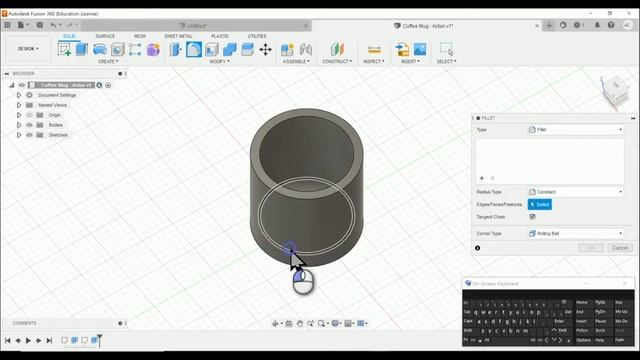This screenshot has height=360, width=640.
Task: Click the Insert Canvas image icon
Action: tap(420, 49)
